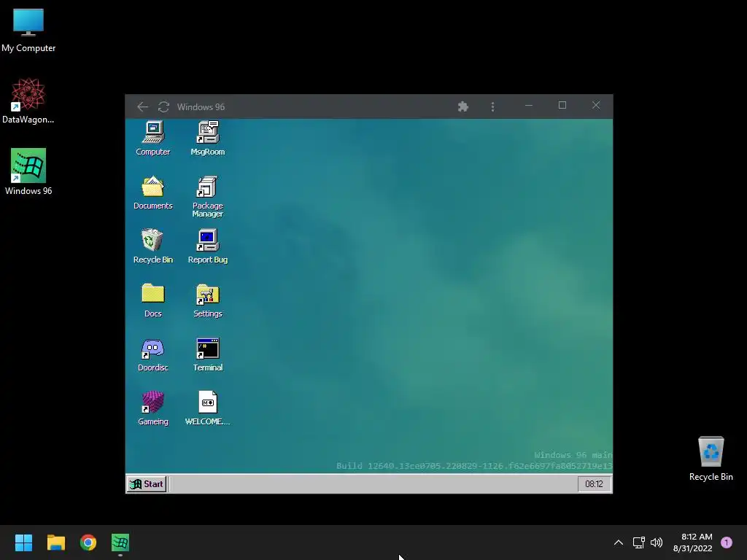Maximize the Windows 96 window
Viewport: 747px width, 560px height.
point(562,105)
